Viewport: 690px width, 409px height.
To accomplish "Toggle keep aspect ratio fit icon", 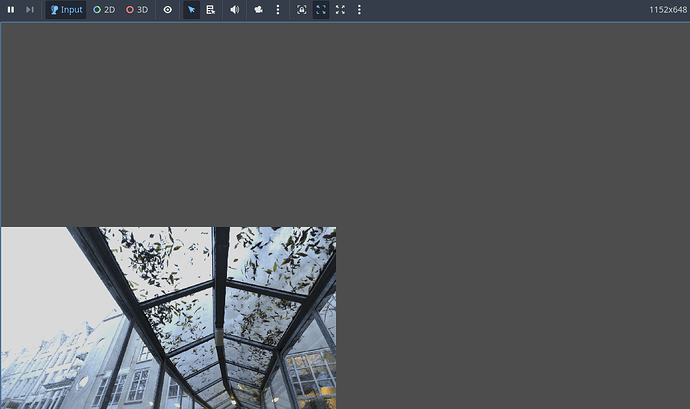I will 321,10.
